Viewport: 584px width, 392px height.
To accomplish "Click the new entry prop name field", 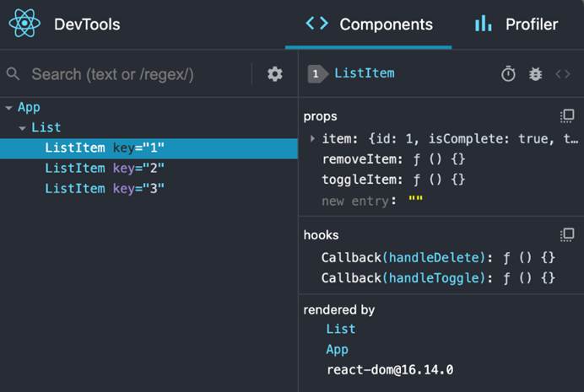I will pyautogui.click(x=354, y=201).
